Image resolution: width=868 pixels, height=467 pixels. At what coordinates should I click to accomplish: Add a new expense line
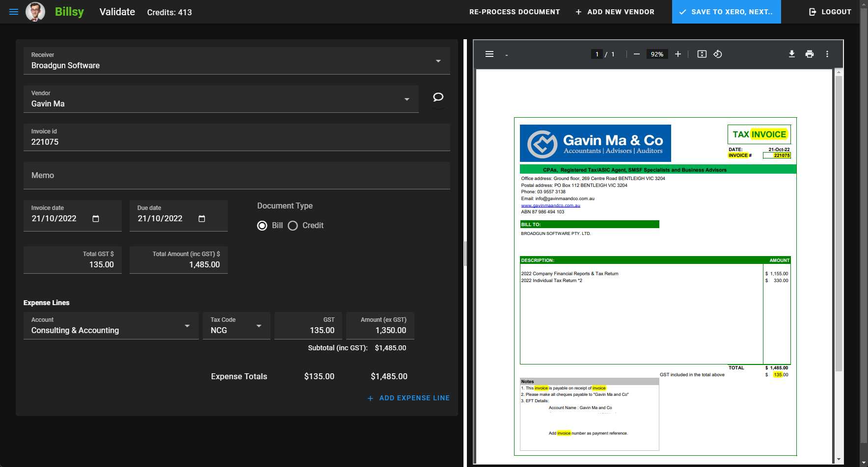pyautogui.click(x=408, y=398)
